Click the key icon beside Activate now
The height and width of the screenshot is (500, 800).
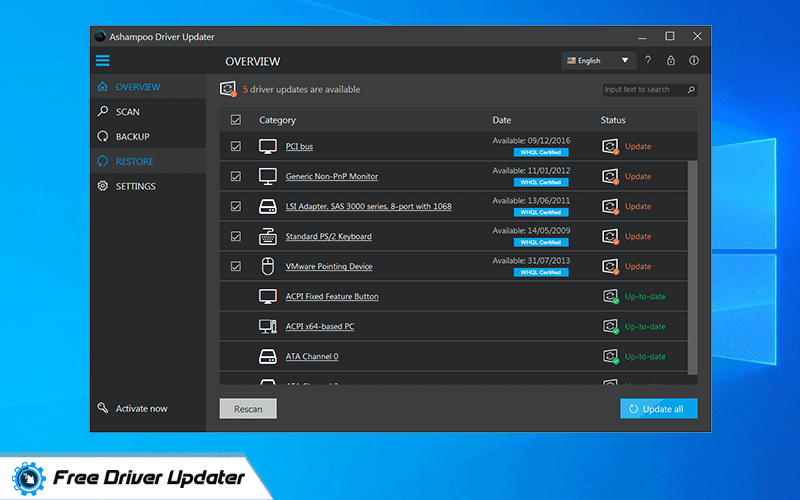click(x=103, y=408)
